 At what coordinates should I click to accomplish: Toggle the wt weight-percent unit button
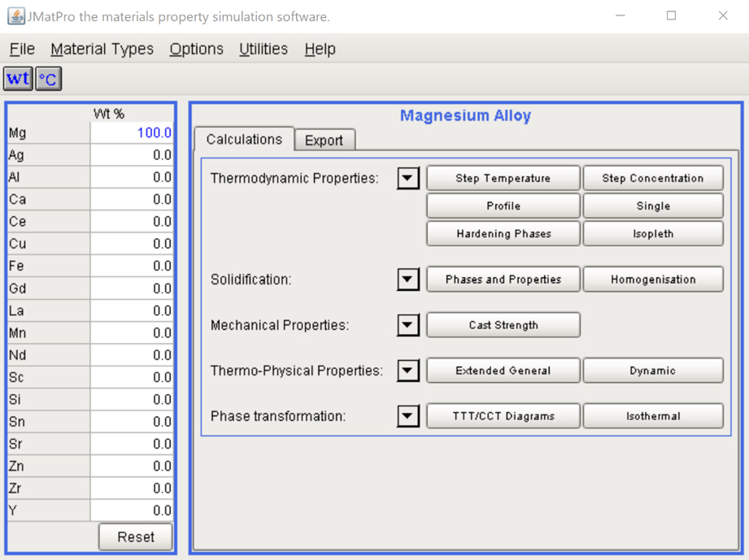coord(18,79)
